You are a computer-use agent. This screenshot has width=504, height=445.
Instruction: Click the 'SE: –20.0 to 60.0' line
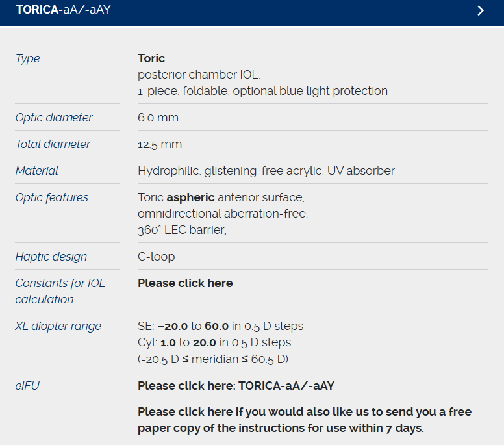pyautogui.click(x=221, y=326)
